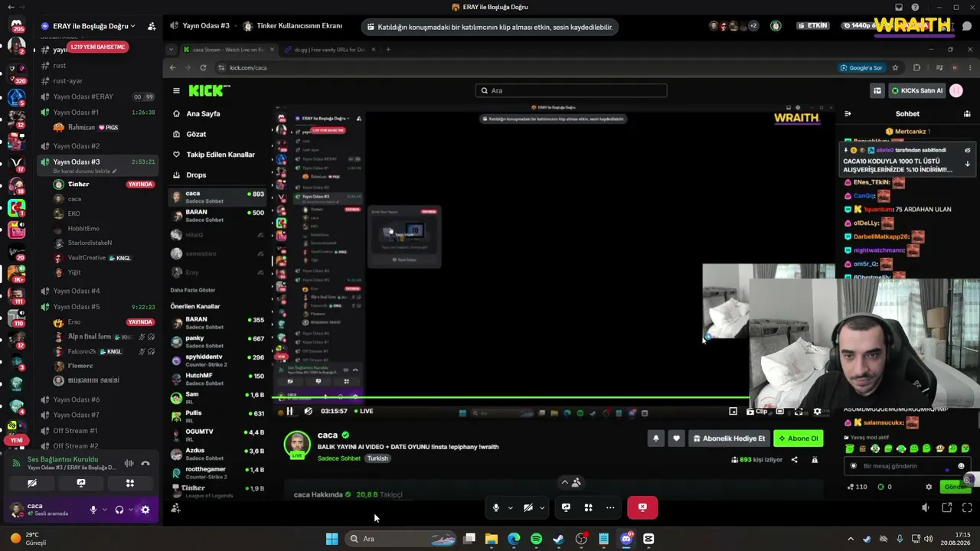Go back in browser history
This screenshot has width=980, height=551.
(172, 67)
